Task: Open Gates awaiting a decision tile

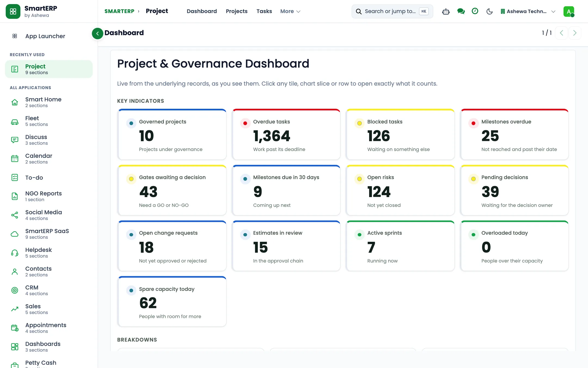Action: coord(172,190)
